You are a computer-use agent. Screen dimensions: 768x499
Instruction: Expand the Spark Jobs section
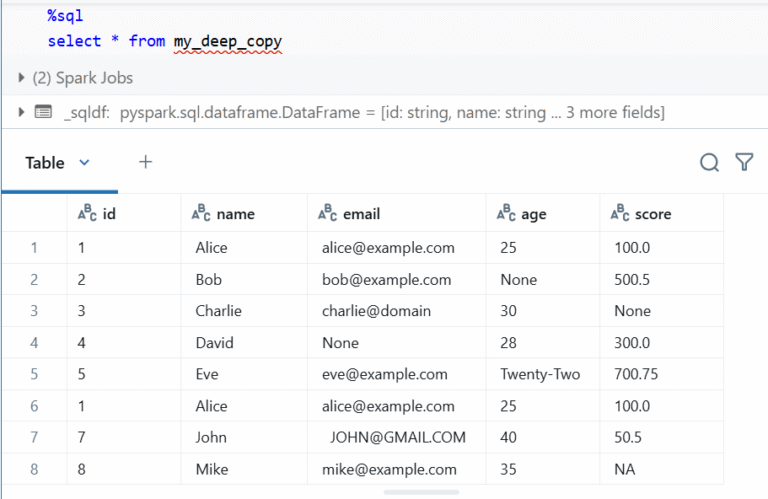coord(22,78)
